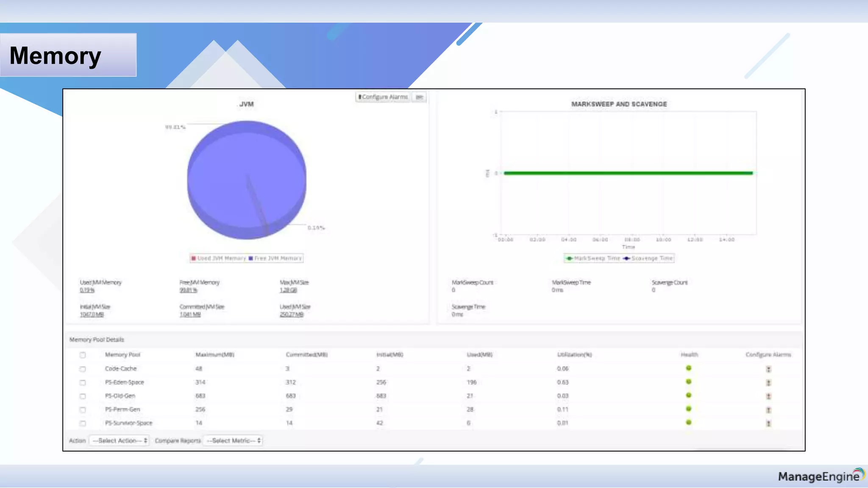Open the Free JVM Memory 99.81% link
The width and height of the screenshot is (868, 488).
188,290
